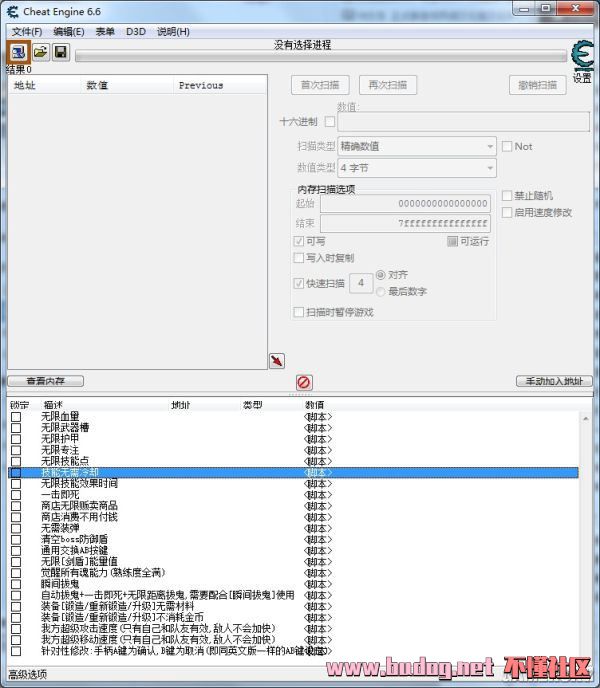Select 装备[锻造/重新锻造/升级]无需材料 row

(293, 606)
